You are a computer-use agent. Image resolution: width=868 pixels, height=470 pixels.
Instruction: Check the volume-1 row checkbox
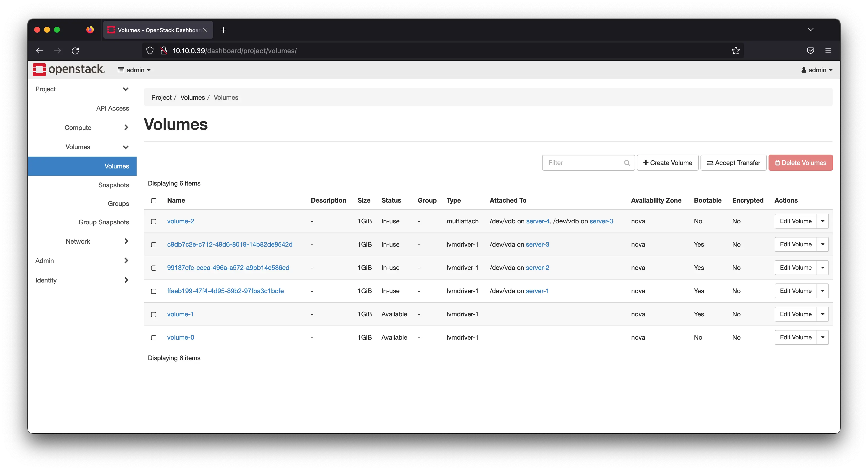(154, 314)
